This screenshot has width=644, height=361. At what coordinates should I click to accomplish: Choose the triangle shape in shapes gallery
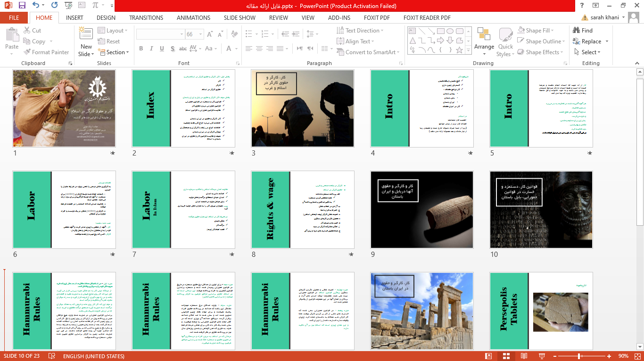click(x=413, y=41)
